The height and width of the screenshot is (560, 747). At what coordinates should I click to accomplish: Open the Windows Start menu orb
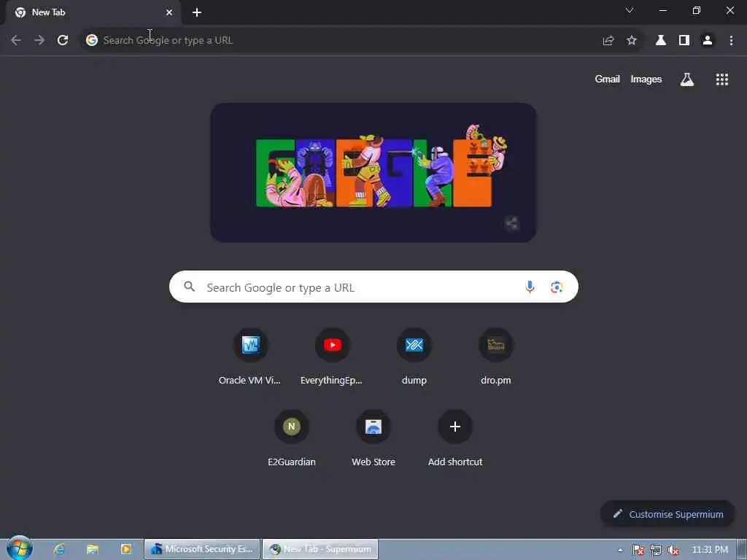20,548
